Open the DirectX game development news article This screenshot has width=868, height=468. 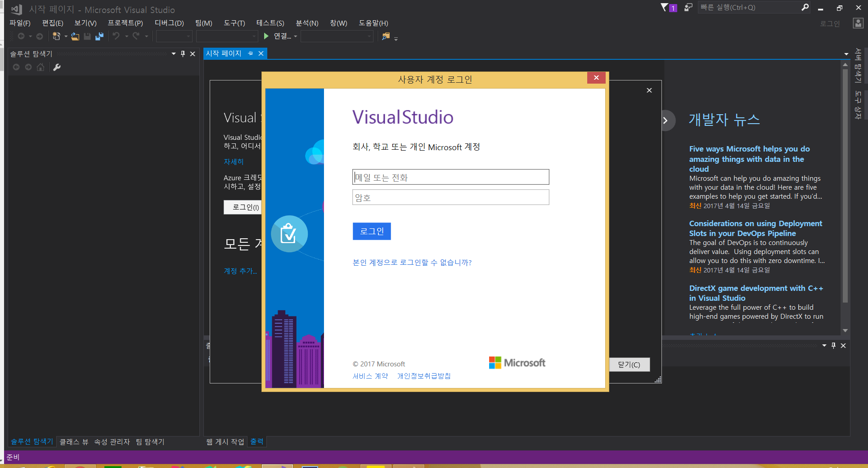point(756,293)
